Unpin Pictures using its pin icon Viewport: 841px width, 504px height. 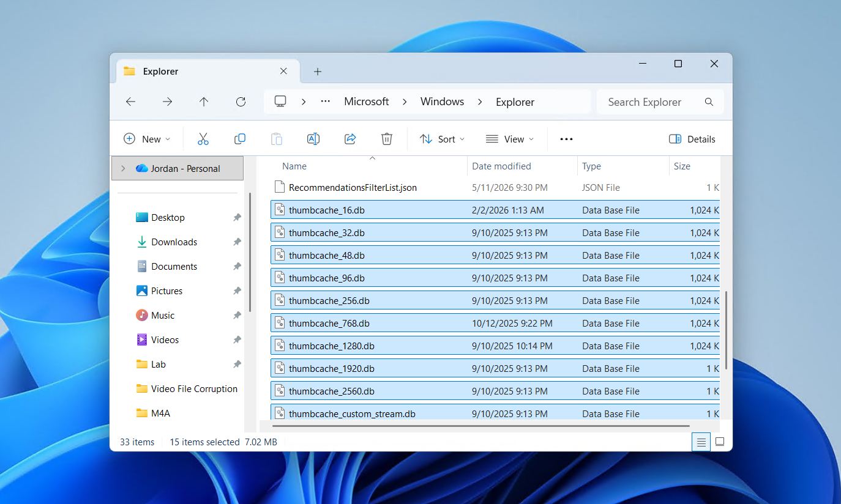coord(237,291)
